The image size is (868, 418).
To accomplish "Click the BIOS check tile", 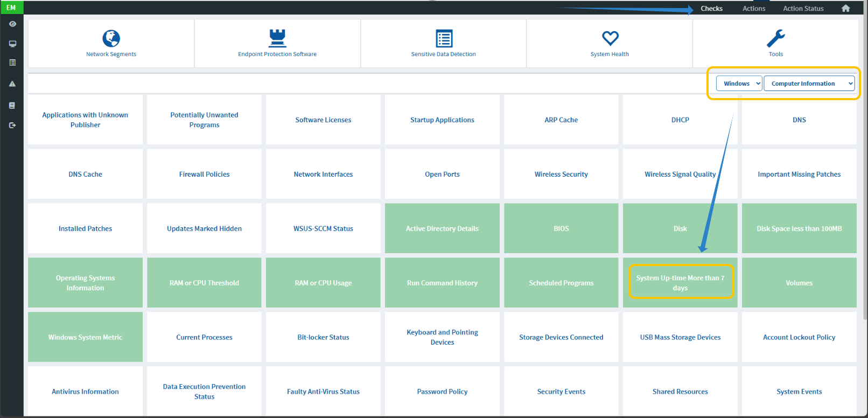I will [561, 228].
